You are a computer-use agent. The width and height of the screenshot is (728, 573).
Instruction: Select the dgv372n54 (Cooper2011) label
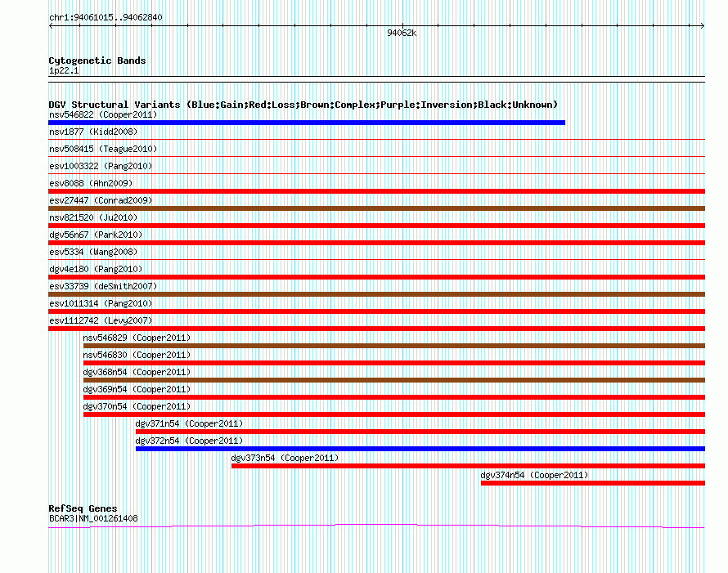tap(189, 441)
